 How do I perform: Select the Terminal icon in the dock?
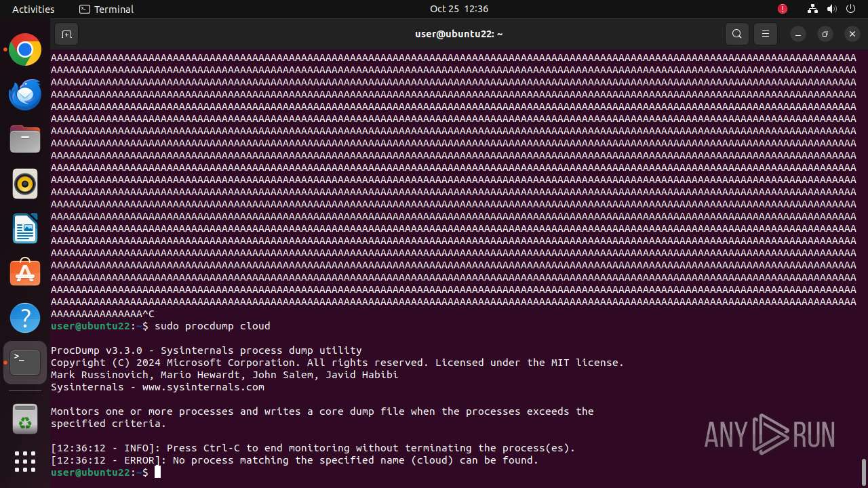[25, 363]
